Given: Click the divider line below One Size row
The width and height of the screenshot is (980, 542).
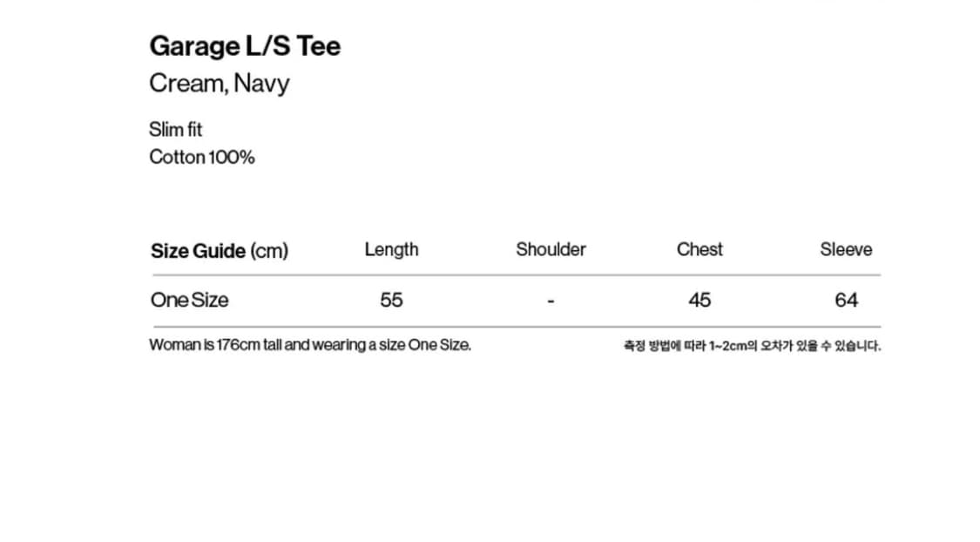Looking at the screenshot, I should 517,326.
